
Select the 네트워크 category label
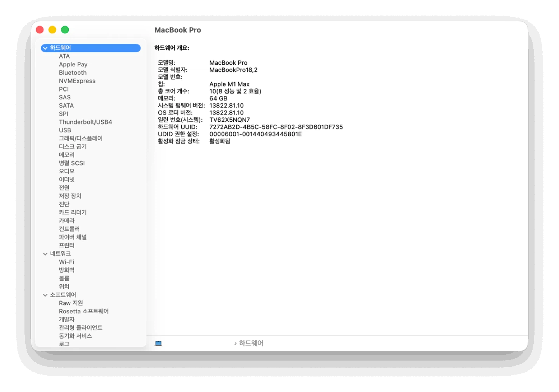tap(61, 254)
